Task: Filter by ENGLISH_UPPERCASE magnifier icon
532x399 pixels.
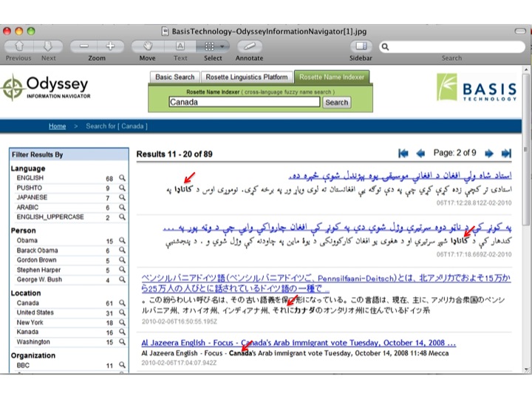Action: coord(122,216)
